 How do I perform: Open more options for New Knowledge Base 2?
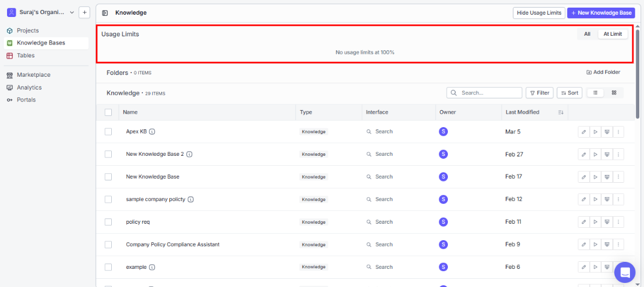(x=618, y=155)
